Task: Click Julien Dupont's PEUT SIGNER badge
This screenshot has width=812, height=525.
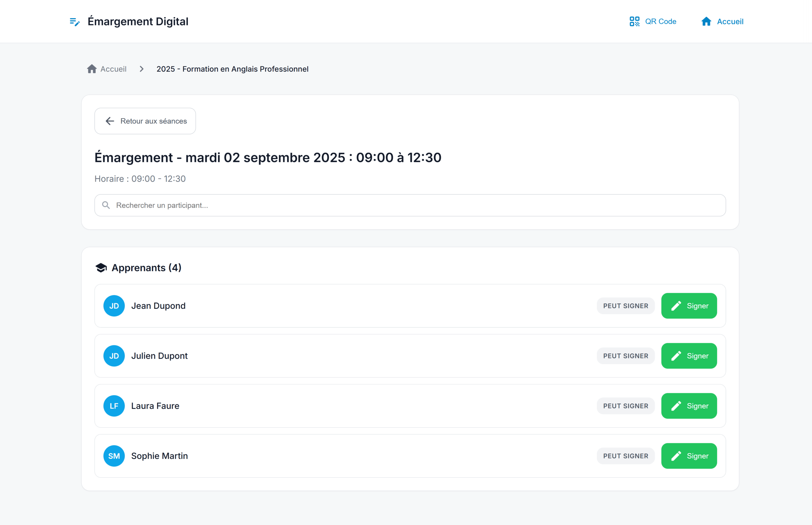Action: 625,356
